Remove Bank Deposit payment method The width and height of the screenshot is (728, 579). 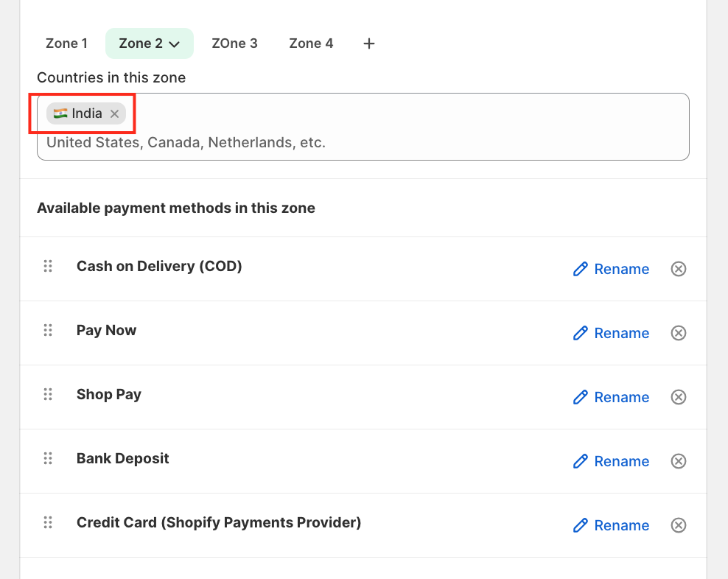(678, 461)
